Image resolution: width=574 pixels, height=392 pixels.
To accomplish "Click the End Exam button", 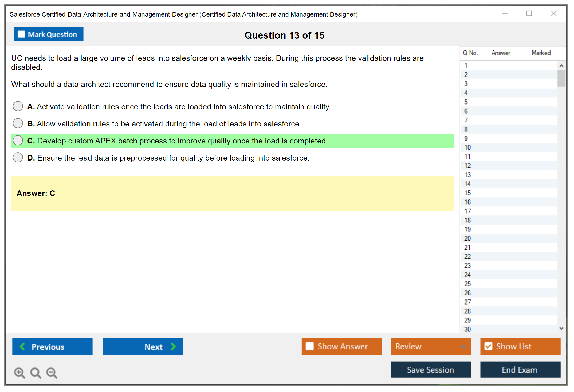I will click(520, 370).
